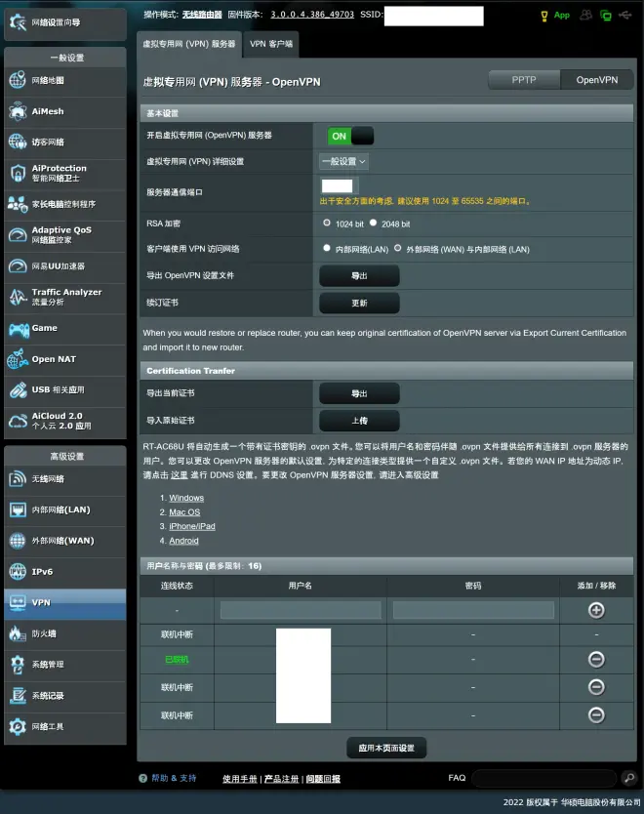The width and height of the screenshot is (644, 814).
Task: Open the AiProtection shield icon
Action: [18, 173]
